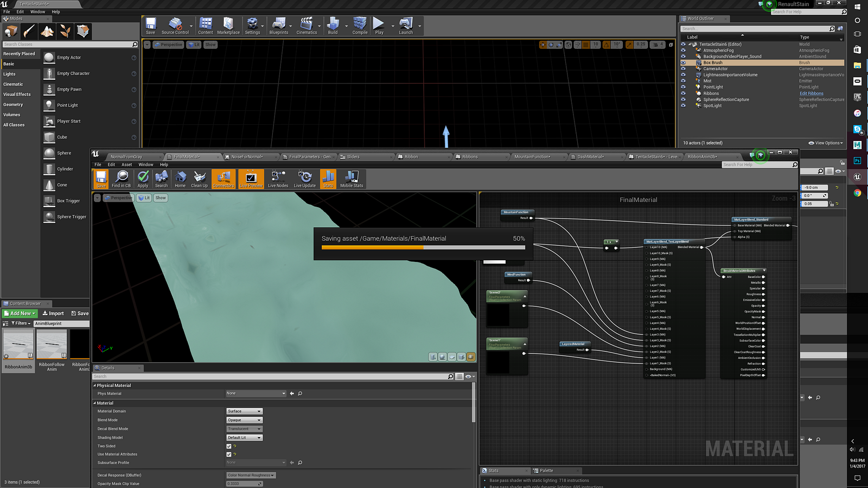Switch to the MountainFunction tab

point(532,157)
